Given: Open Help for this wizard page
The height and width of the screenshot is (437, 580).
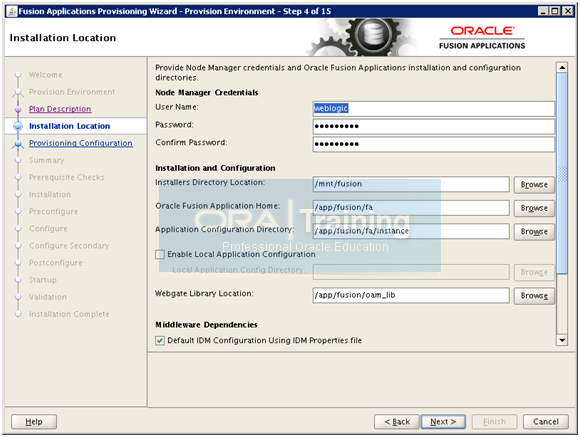Looking at the screenshot, I should pos(34,421).
